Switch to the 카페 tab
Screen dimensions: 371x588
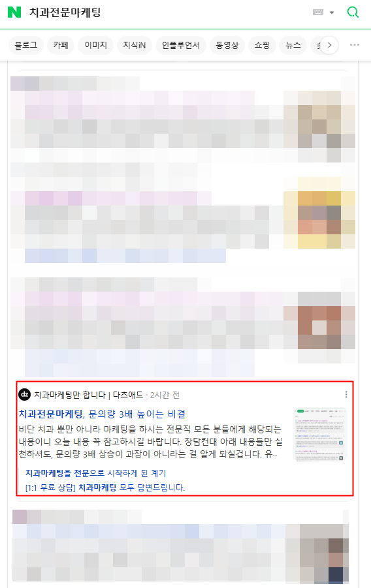(x=61, y=46)
